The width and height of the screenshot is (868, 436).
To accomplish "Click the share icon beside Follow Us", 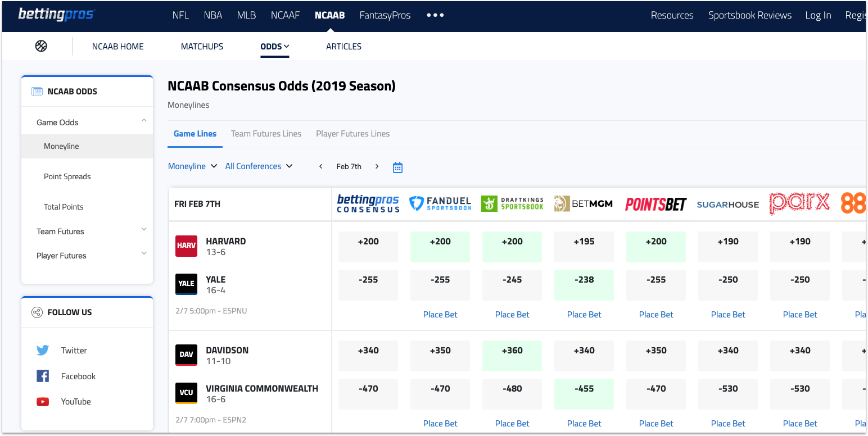I will (x=37, y=312).
